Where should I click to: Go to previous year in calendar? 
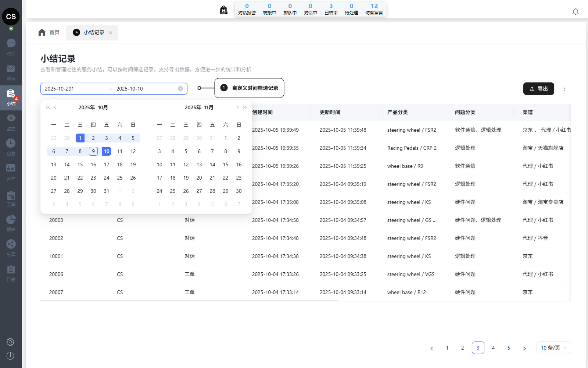pos(48,107)
